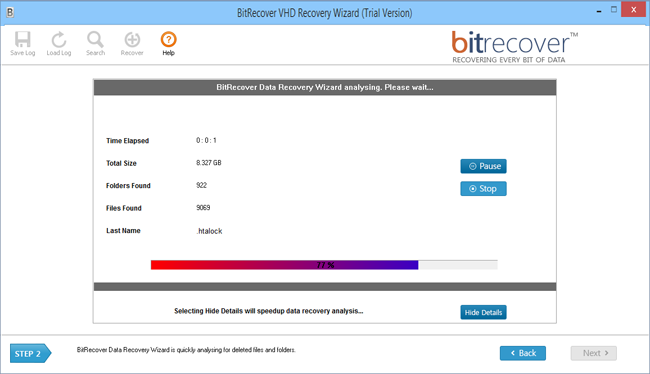Select the Last Name value .htalock
This screenshot has width=650, height=374.
click(209, 231)
